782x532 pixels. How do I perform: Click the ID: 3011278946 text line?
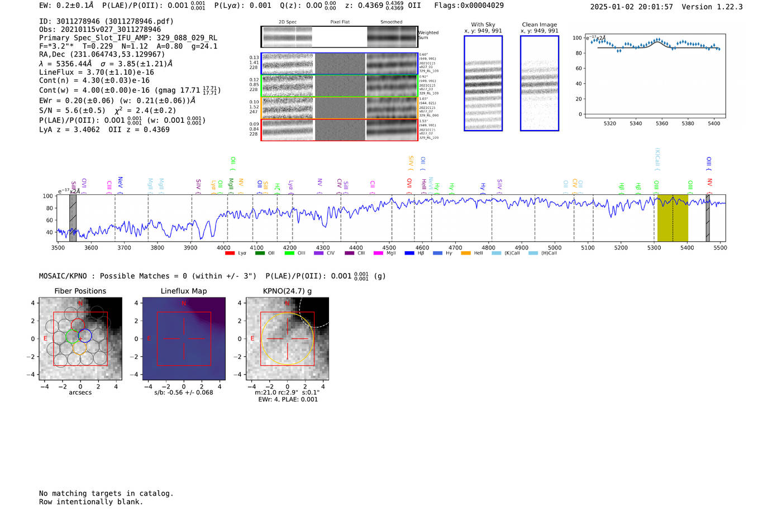(x=106, y=21)
